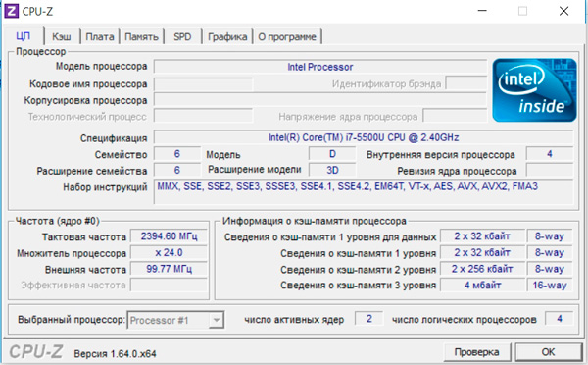Open the Кэш tab

click(x=62, y=37)
